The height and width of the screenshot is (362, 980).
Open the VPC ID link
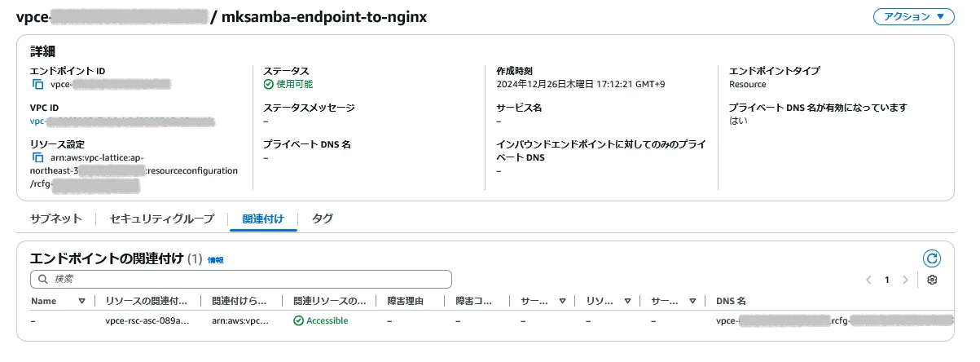point(121,121)
